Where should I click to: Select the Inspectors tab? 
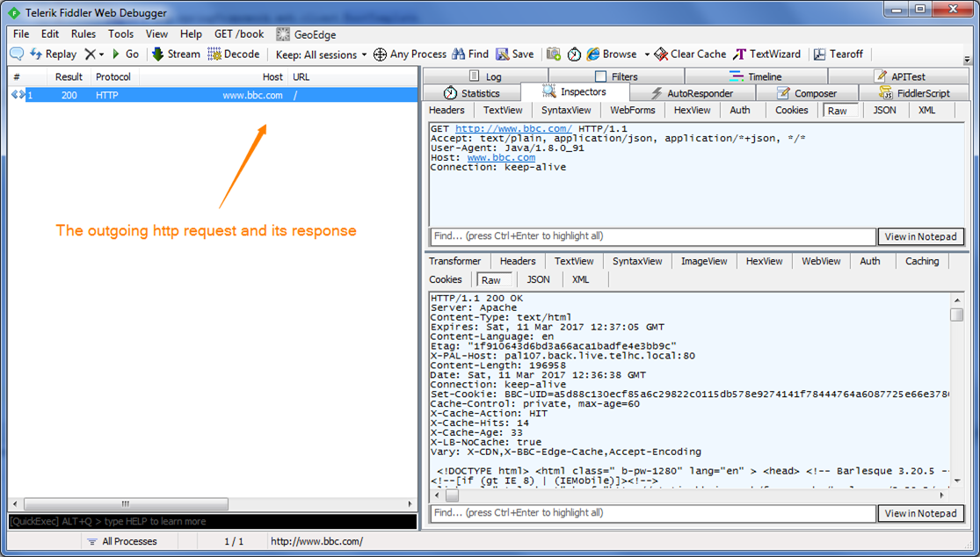[x=575, y=91]
